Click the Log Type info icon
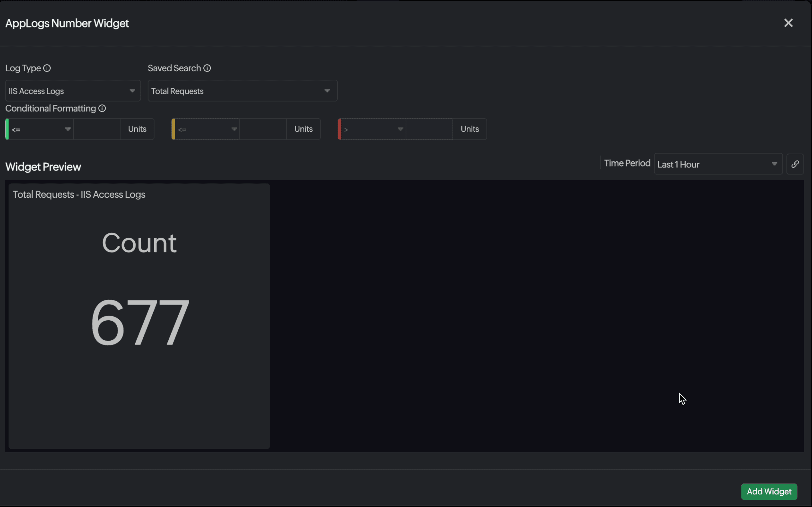Viewport: 812px width, 507px height. click(47, 68)
